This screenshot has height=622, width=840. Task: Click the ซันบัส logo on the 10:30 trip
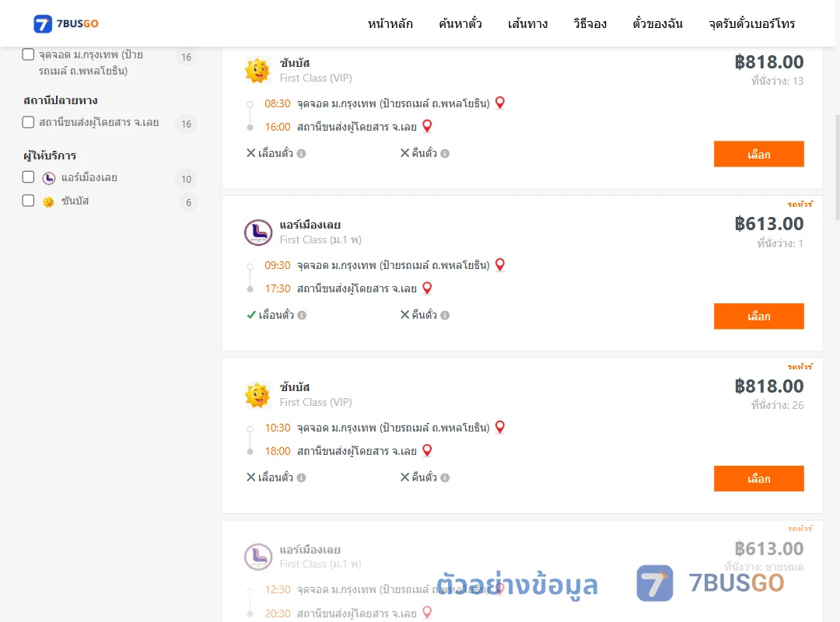pos(257,395)
